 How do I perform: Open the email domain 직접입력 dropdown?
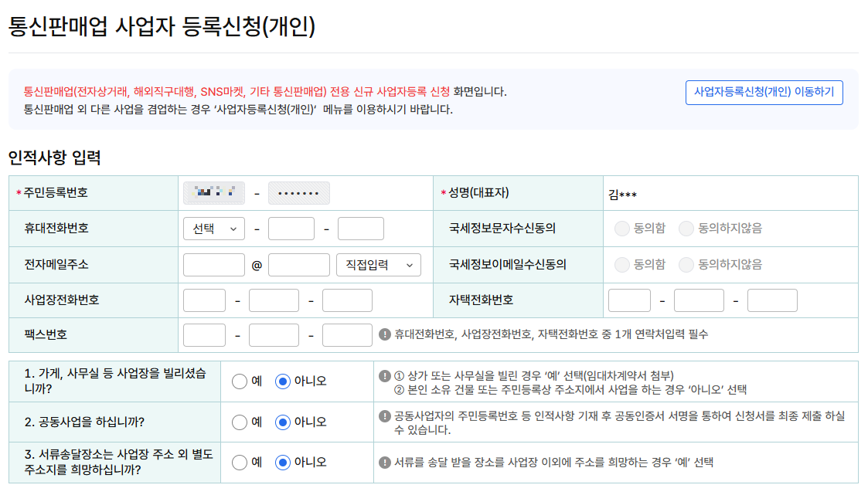379,265
